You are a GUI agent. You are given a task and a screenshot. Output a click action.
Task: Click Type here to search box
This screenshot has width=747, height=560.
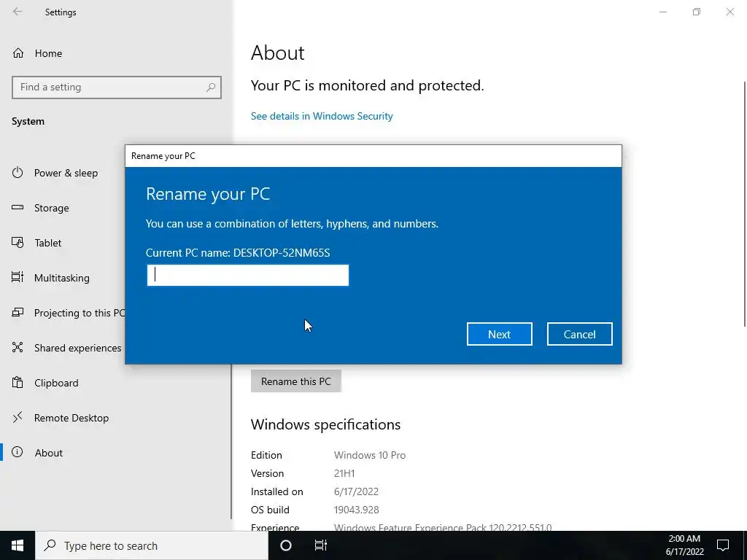pos(152,545)
